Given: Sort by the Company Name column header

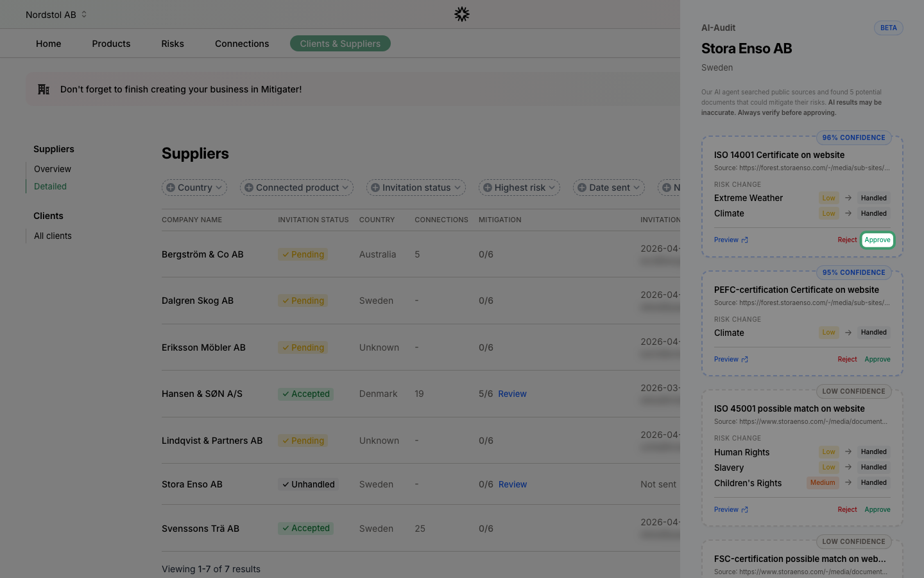Looking at the screenshot, I should 192,220.
